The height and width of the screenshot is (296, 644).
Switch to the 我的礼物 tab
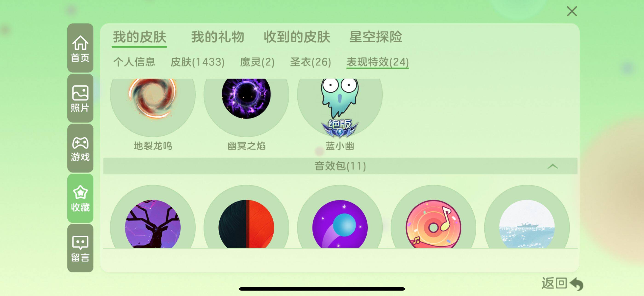(218, 37)
